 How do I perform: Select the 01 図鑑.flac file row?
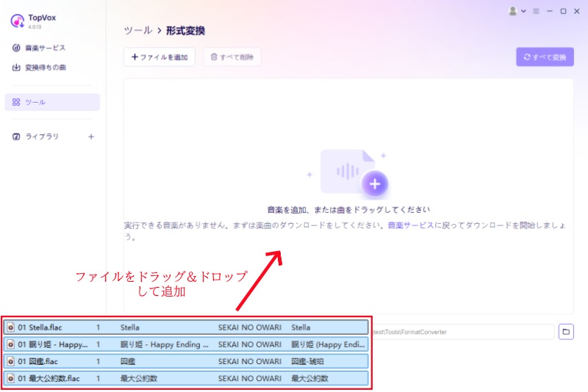coord(186,361)
